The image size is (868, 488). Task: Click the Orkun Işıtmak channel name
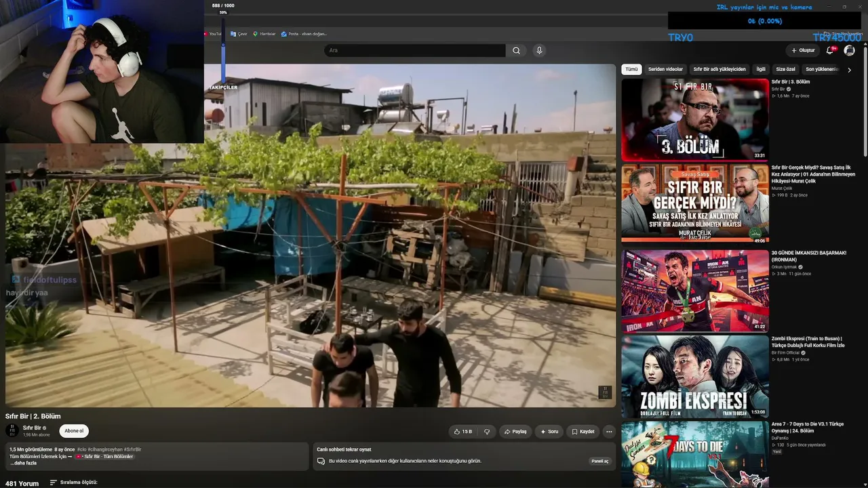point(785,267)
